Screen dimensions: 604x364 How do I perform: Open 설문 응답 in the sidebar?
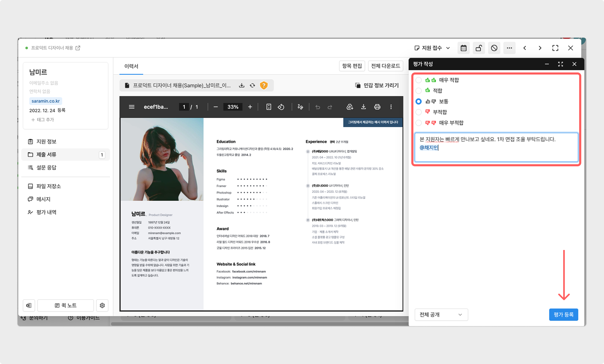(65, 168)
